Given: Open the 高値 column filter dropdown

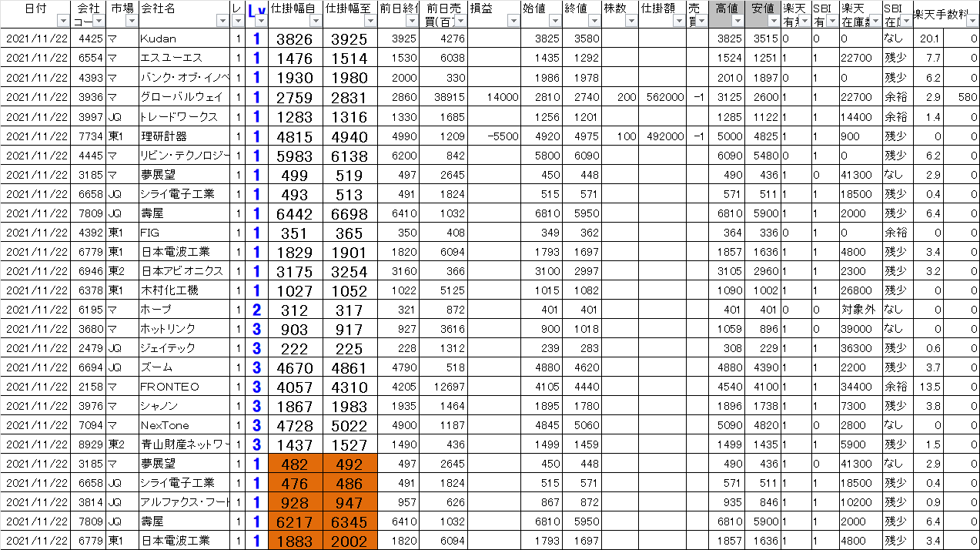Looking at the screenshot, I should 738,22.
